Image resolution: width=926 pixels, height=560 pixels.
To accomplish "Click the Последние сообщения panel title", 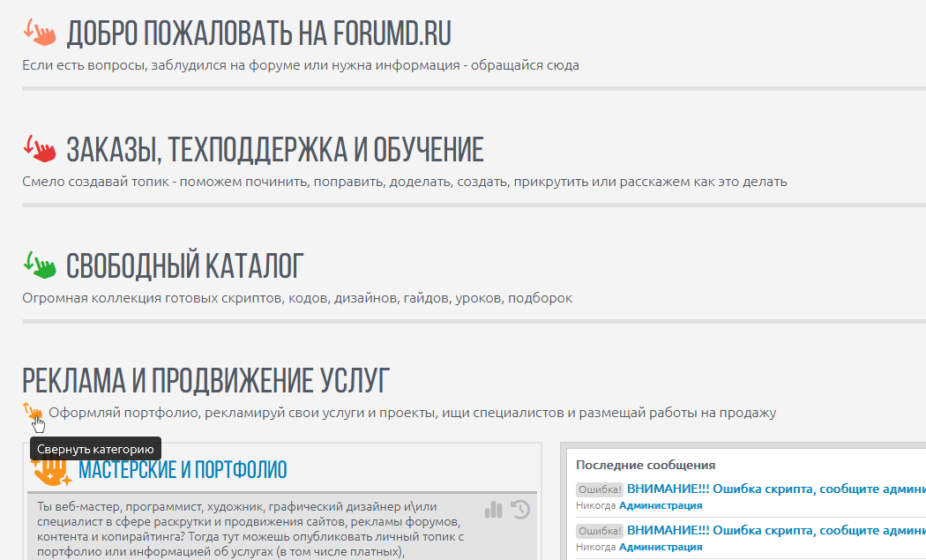I will tap(646, 465).
